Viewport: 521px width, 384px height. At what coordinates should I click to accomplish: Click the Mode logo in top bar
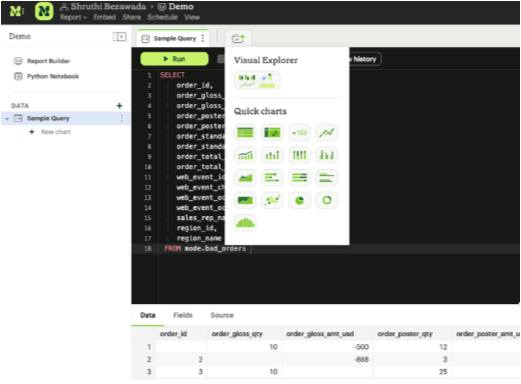pos(16,11)
